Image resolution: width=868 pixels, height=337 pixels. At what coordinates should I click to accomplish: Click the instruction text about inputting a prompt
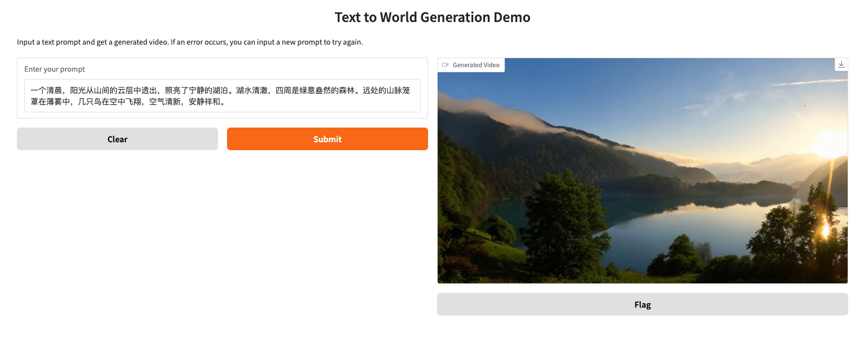(190, 42)
